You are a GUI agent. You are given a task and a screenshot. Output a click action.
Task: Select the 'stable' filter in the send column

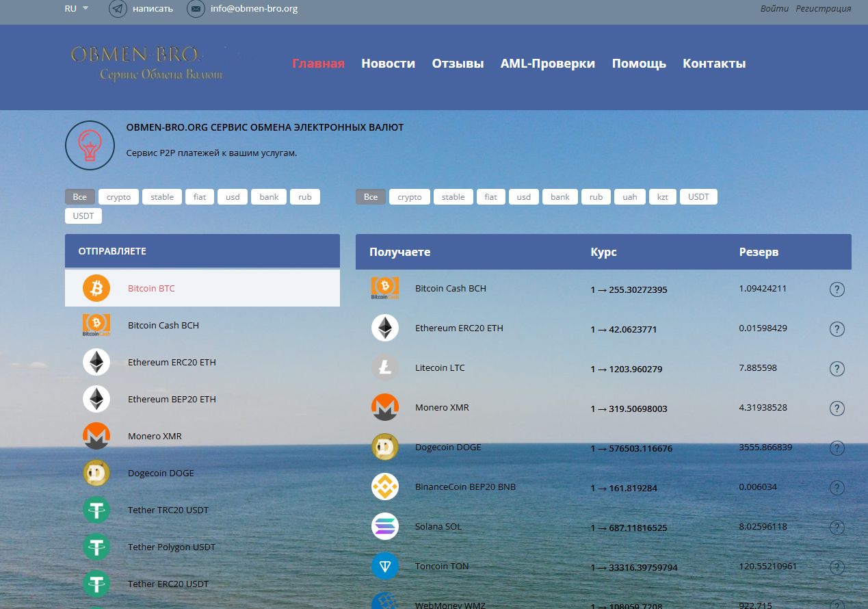point(162,197)
